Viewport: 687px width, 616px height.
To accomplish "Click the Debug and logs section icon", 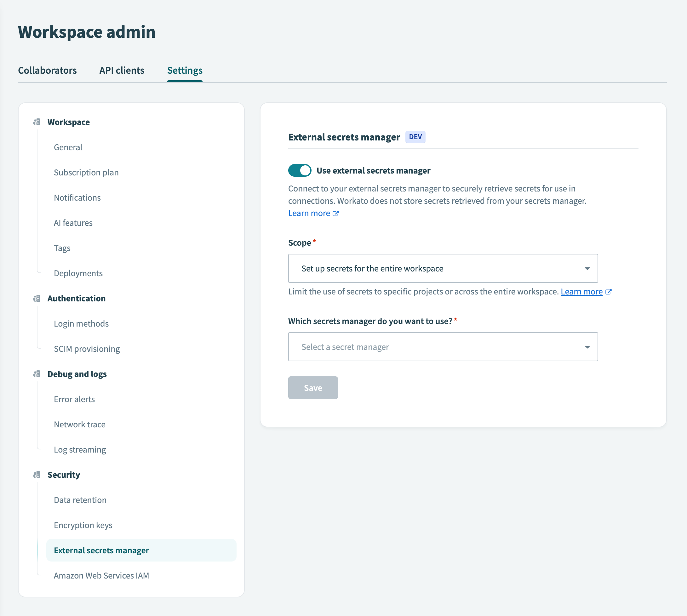I will (37, 374).
